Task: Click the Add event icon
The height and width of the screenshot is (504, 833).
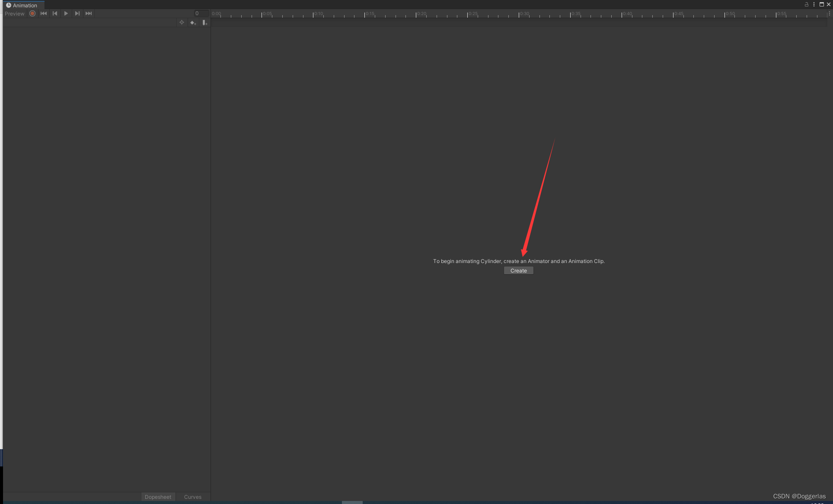Action: click(204, 22)
